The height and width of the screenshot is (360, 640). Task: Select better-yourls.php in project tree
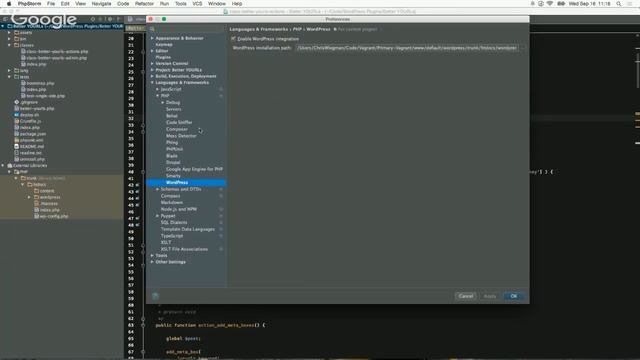pyautogui.click(x=37, y=109)
